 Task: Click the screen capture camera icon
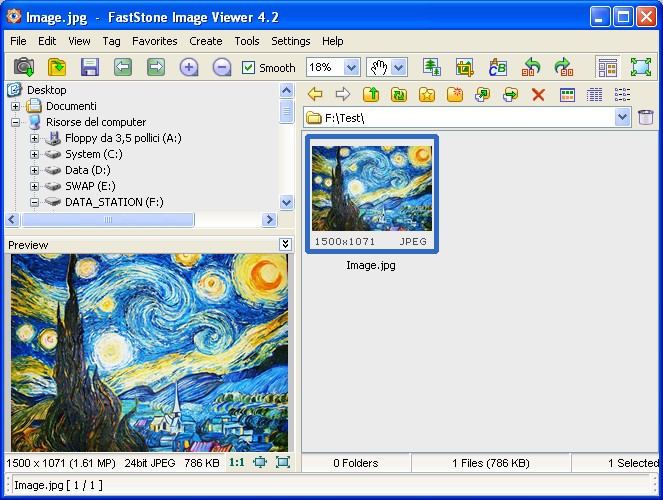tap(24, 67)
